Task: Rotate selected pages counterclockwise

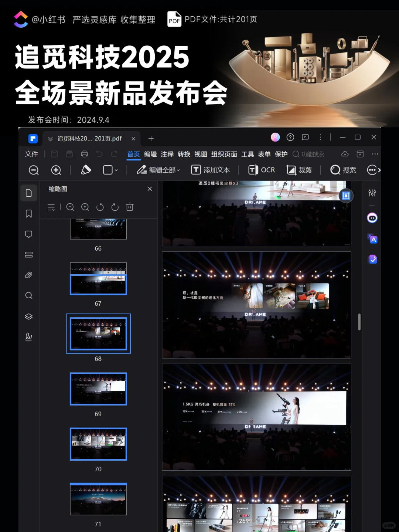Action: point(100,207)
